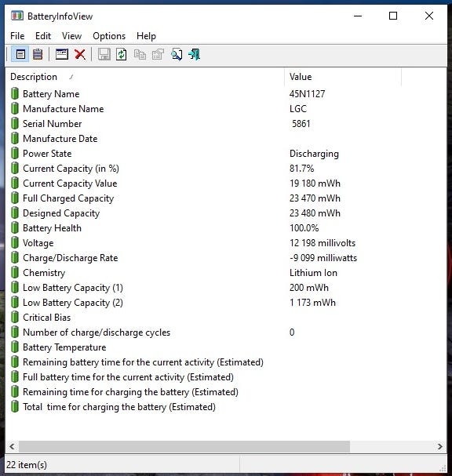The height and width of the screenshot is (476, 452).
Task: Click the horizontal scrollbar right arrow
Action: coord(439,446)
